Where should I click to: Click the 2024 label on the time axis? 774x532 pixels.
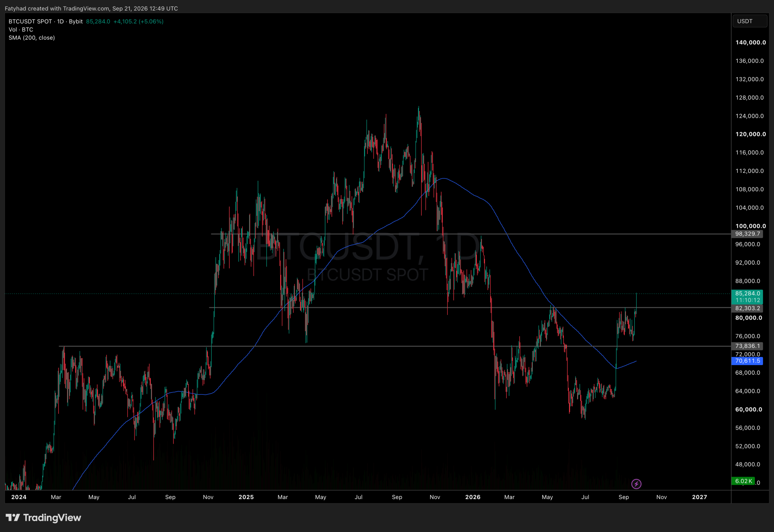[19, 497]
